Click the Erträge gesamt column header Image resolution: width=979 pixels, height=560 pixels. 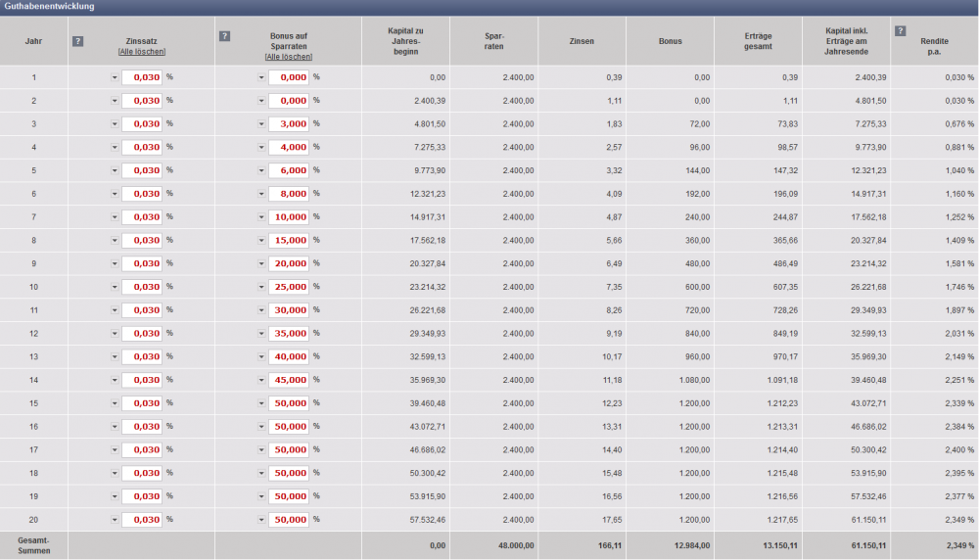758,41
